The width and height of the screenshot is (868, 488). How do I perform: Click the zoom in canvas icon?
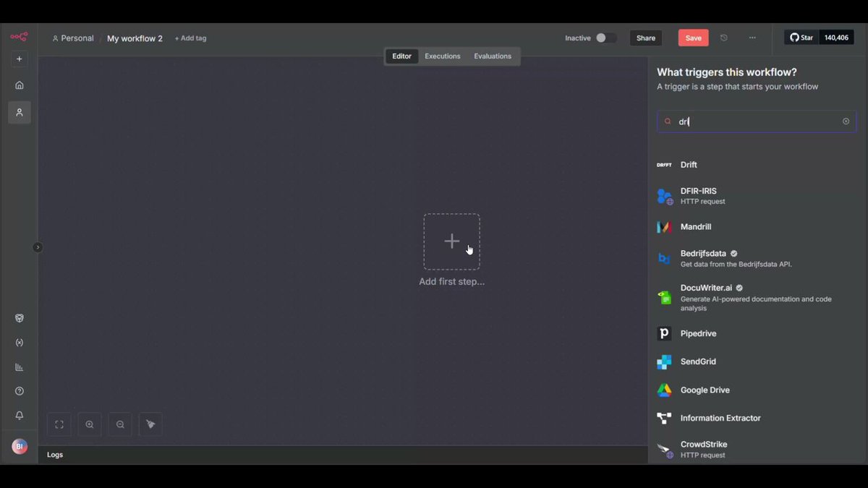(x=90, y=424)
